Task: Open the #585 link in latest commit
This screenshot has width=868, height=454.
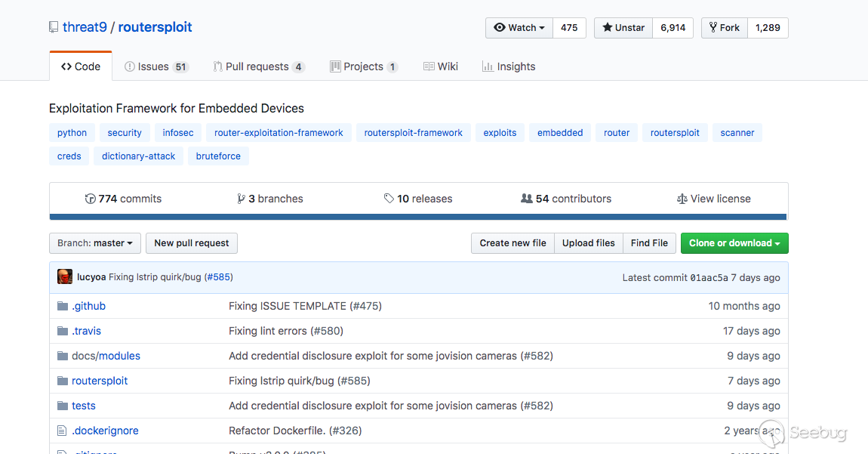Action: pyautogui.click(x=219, y=277)
